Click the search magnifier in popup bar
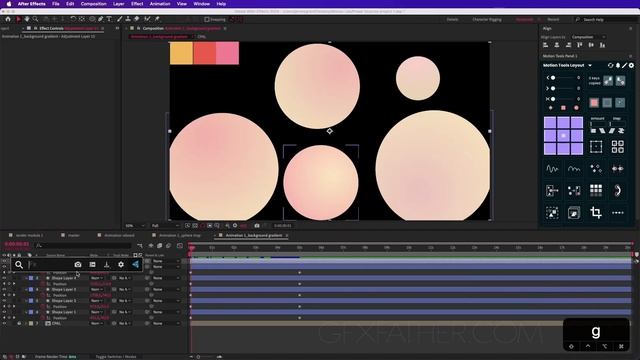The width and height of the screenshot is (640, 360). pyautogui.click(x=19, y=264)
